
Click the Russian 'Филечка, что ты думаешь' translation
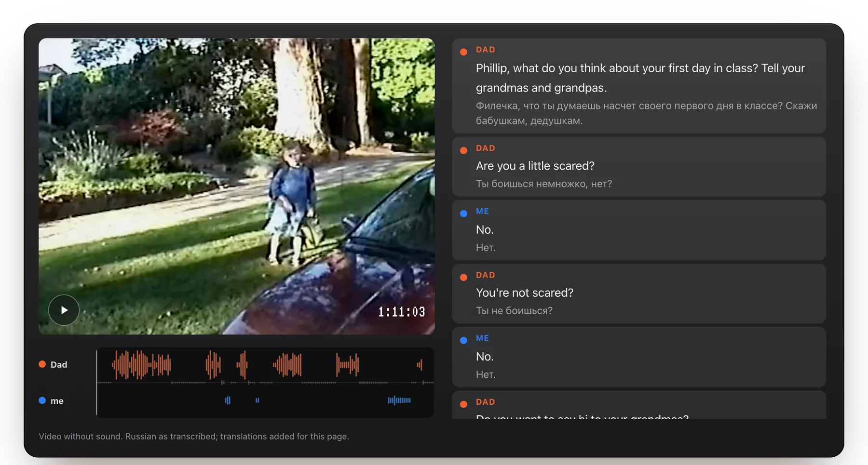point(646,113)
